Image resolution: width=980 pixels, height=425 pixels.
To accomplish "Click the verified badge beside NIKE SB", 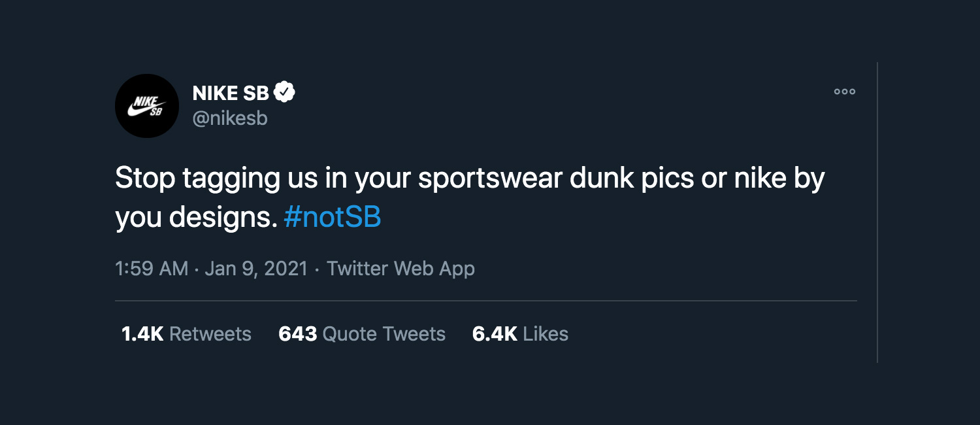I will [284, 93].
